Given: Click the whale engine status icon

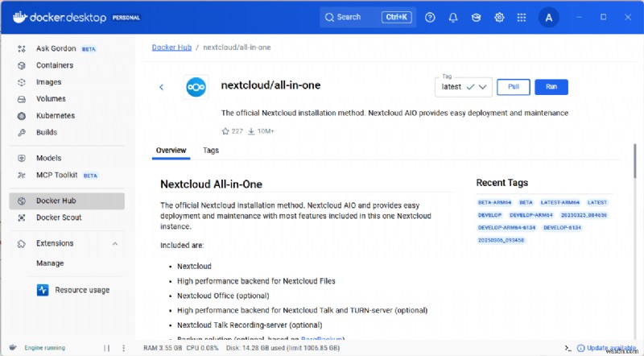Looking at the screenshot, I should click(x=13, y=347).
